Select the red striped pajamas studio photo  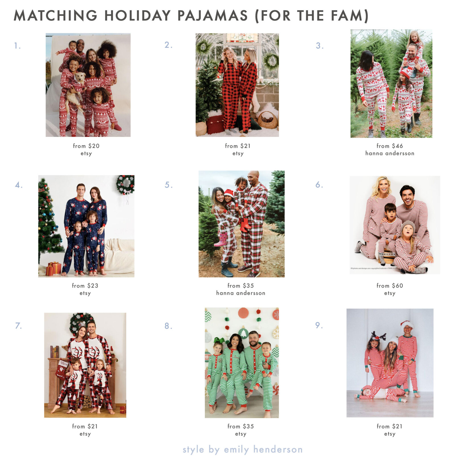(395, 225)
